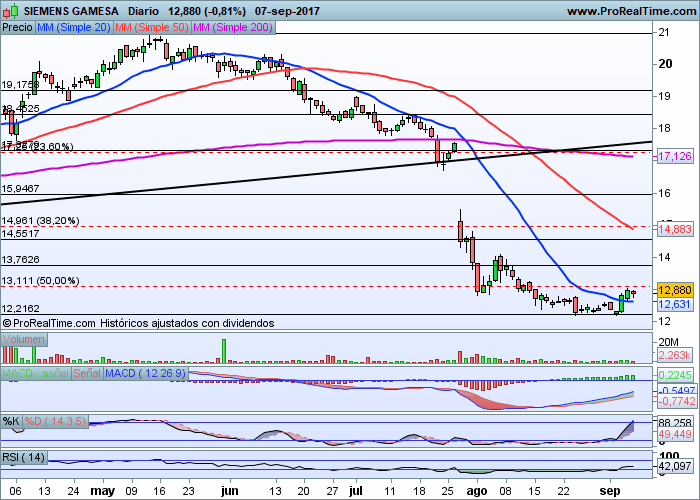The image size is (700, 500).
Task: Open the www.ProRealTime.com link
Action: [631, 11]
